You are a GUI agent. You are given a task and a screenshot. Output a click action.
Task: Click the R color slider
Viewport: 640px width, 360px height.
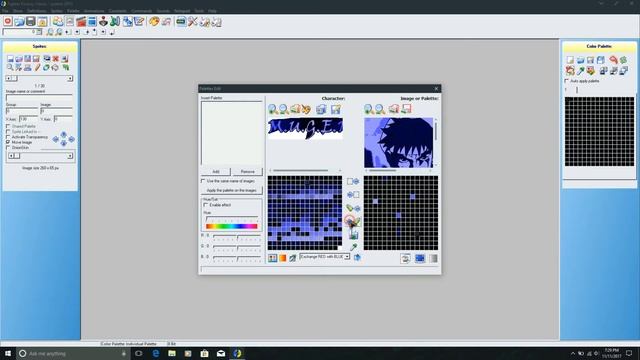(237, 237)
